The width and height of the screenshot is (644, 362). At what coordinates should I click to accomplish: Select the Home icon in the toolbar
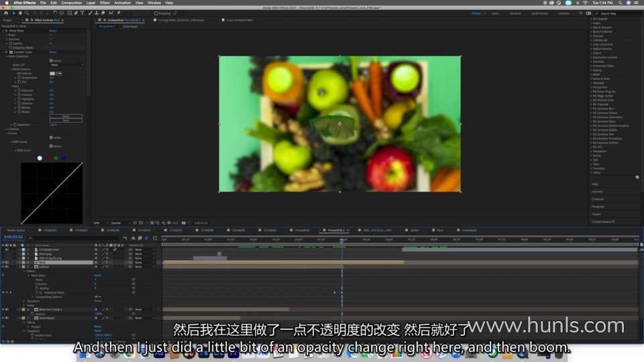[6, 13]
